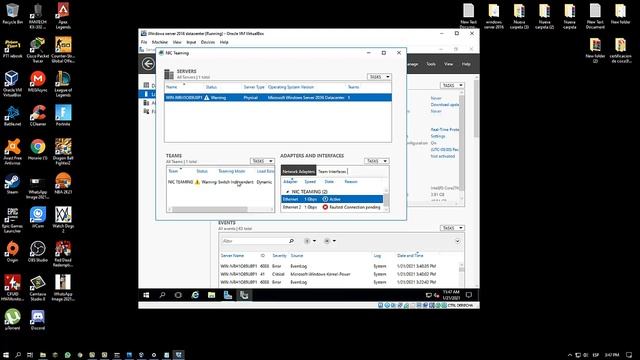The height and width of the screenshot is (360, 640).
Task: Click NIC Teaming taskbar icon in guest
Action: [244, 295]
